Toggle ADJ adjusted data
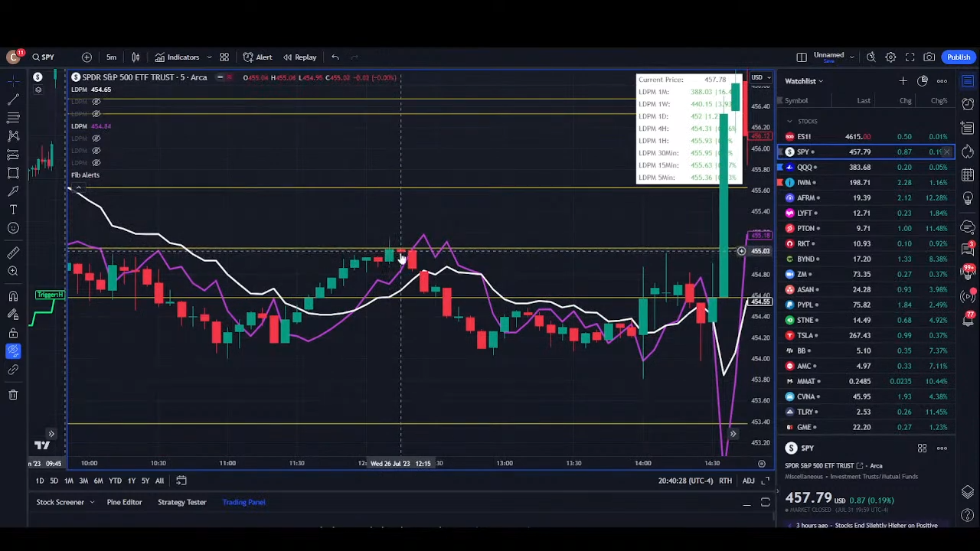980x551 pixels. [748, 481]
